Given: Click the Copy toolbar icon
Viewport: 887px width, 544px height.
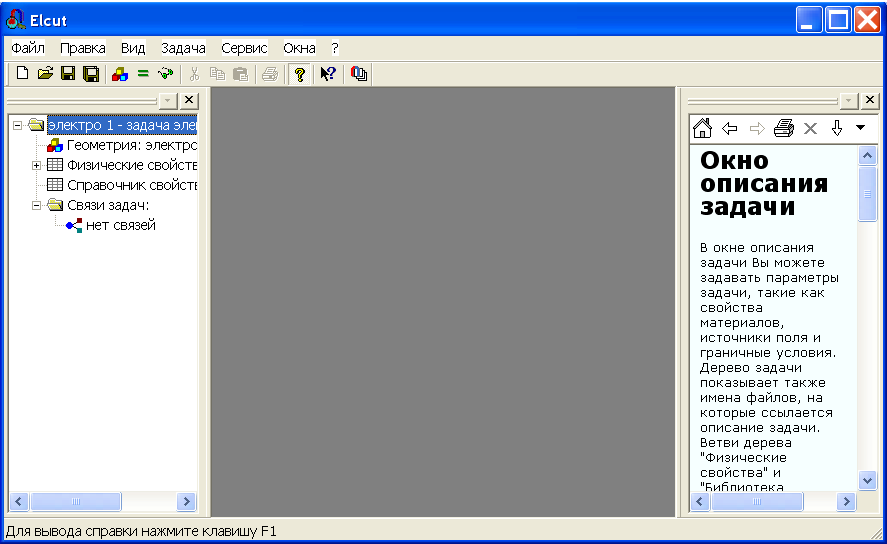Looking at the screenshot, I should click(217, 74).
